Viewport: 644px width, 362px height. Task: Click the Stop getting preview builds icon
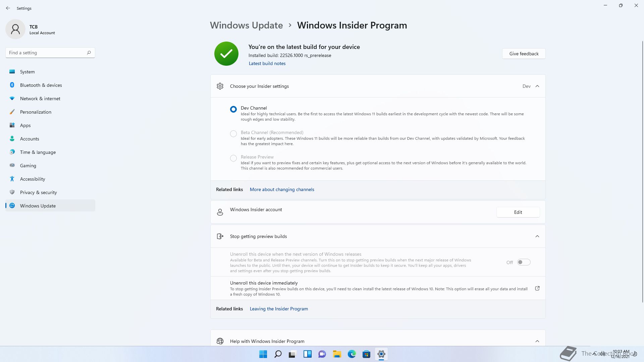click(x=220, y=236)
